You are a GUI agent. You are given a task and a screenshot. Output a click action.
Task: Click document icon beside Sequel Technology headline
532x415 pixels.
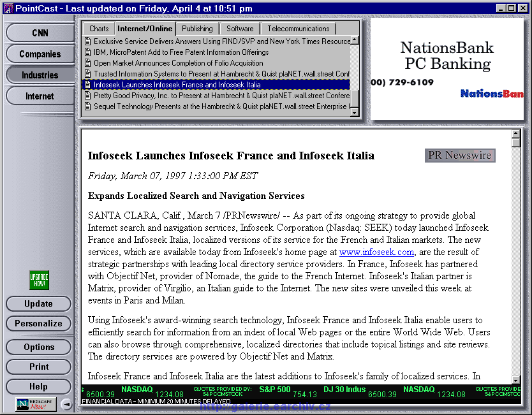coord(87,106)
